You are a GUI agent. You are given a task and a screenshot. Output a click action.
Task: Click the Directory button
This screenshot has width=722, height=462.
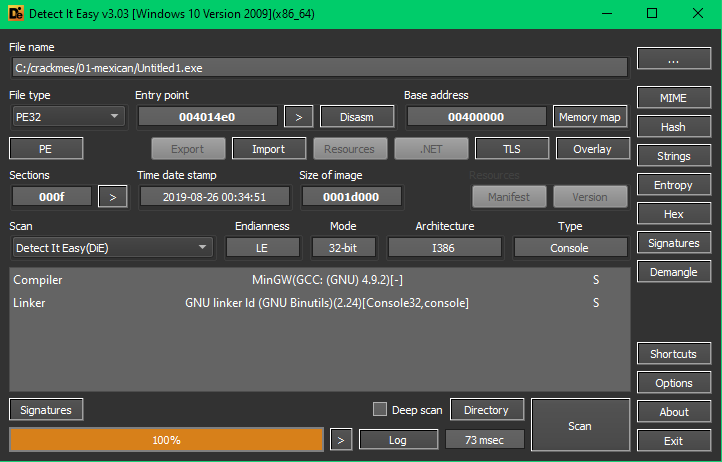(x=487, y=409)
